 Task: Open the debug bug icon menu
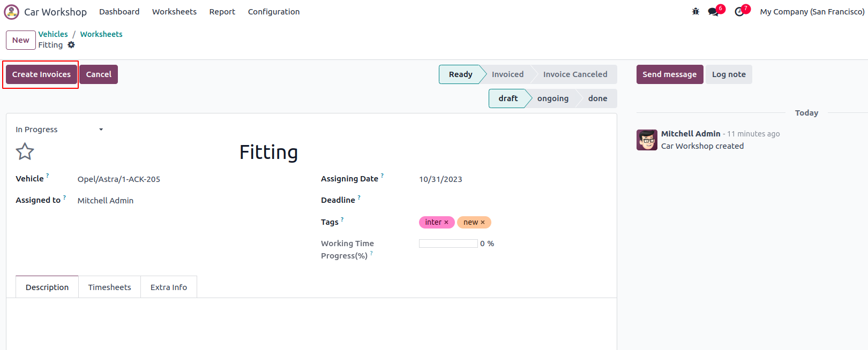click(x=695, y=11)
